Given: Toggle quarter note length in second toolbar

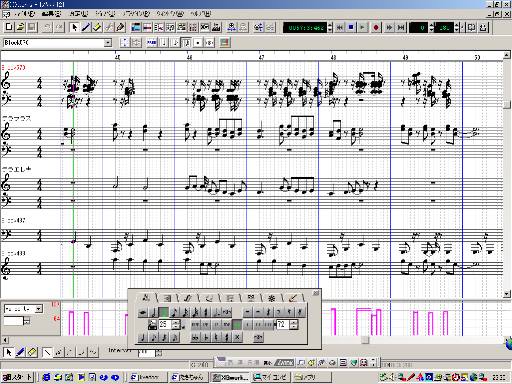Looking at the screenshot, I should [x=164, y=43].
